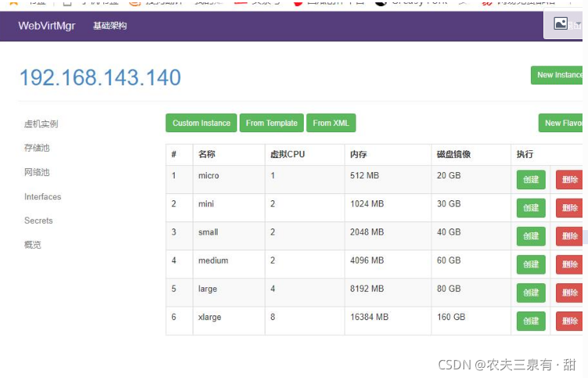This screenshot has width=588, height=378.
Task: Click the 16384 MB memory cell
Action: click(388, 321)
